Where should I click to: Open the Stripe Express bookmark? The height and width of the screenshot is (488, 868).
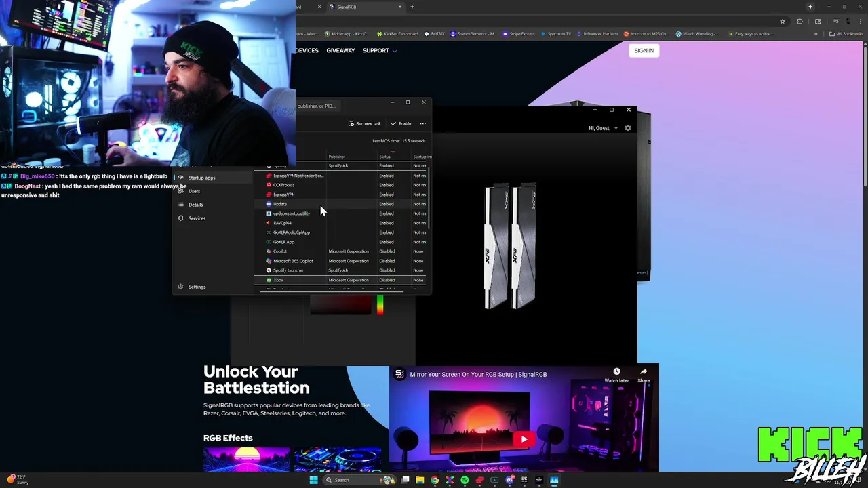pyautogui.click(x=519, y=34)
